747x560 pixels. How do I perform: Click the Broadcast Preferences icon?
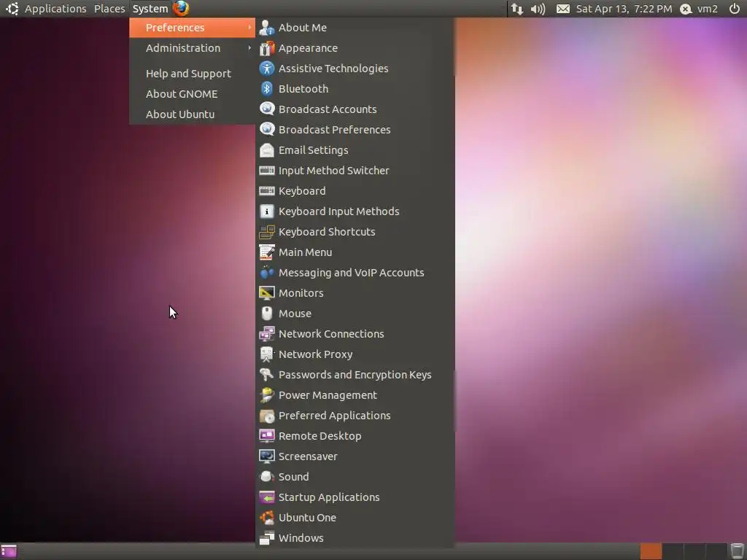pos(267,130)
